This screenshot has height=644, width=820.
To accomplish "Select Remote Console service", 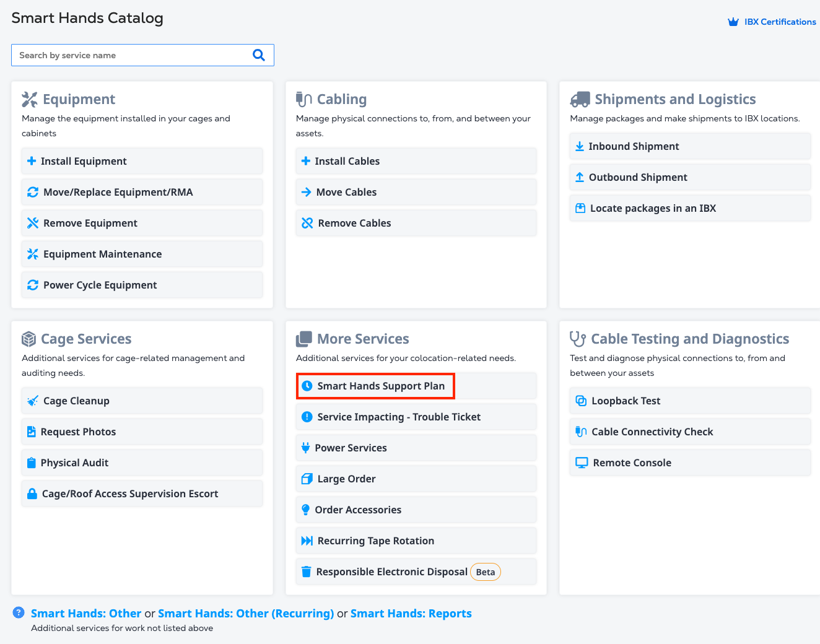I will pyautogui.click(x=690, y=463).
